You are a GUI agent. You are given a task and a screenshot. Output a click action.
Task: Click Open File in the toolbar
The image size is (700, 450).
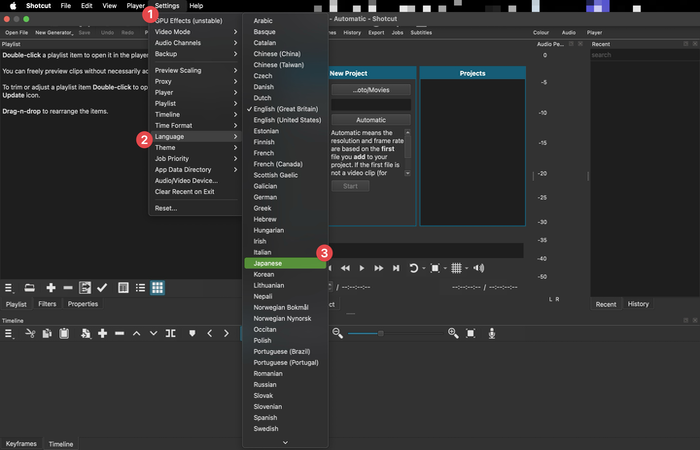point(16,33)
